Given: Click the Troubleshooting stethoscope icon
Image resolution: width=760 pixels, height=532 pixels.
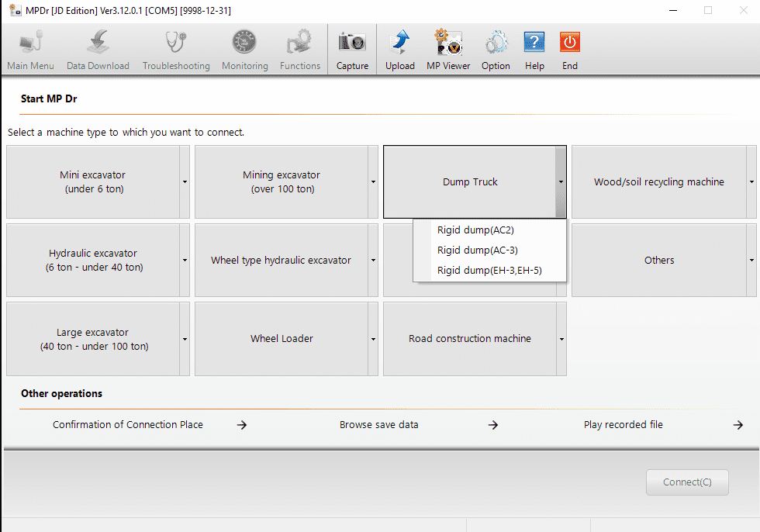Looking at the screenshot, I should 176,43.
